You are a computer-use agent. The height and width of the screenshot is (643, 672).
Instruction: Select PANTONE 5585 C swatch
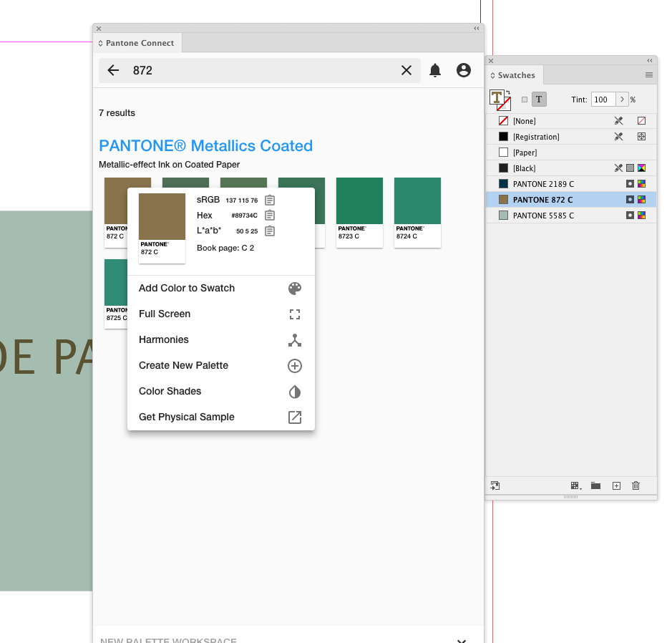click(571, 216)
